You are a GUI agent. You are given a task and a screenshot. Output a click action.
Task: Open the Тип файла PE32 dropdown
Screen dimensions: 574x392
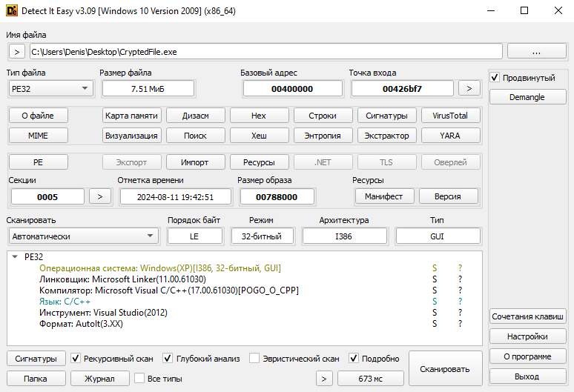click(49, 88)
